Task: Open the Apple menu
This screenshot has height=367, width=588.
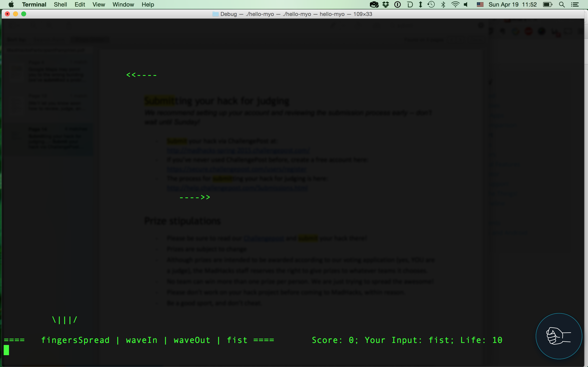Action: click(11, 5)
